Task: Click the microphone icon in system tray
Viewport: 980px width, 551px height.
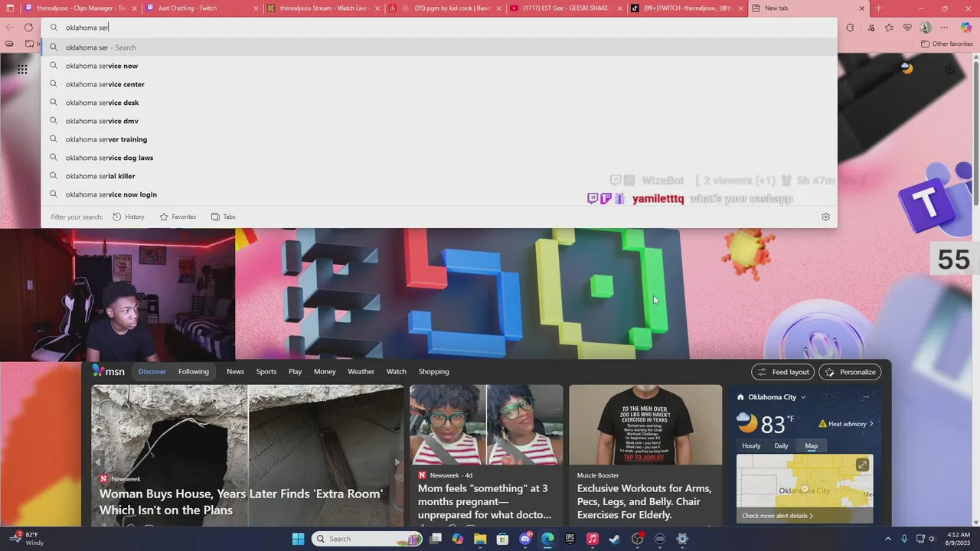Action: pos(904,539)
